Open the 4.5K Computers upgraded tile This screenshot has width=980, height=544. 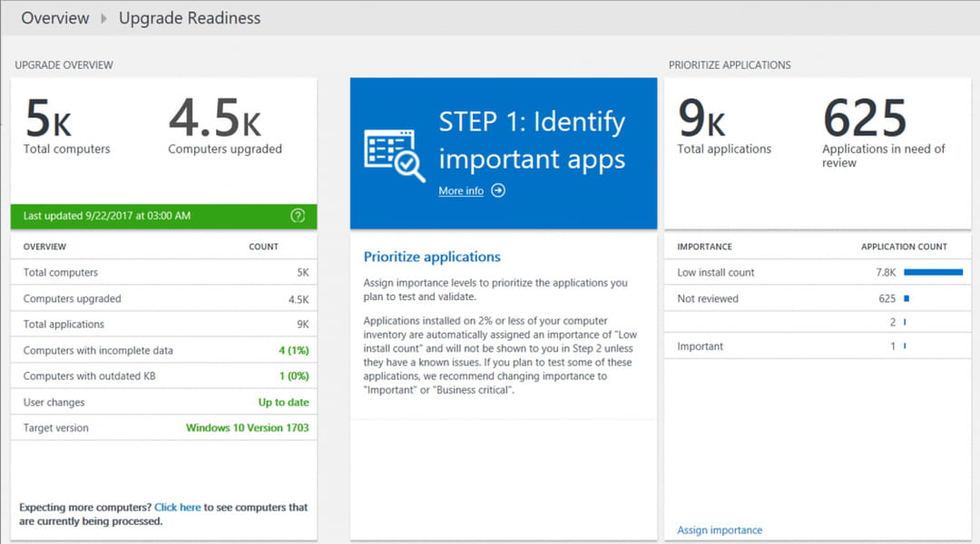[225, 125]
